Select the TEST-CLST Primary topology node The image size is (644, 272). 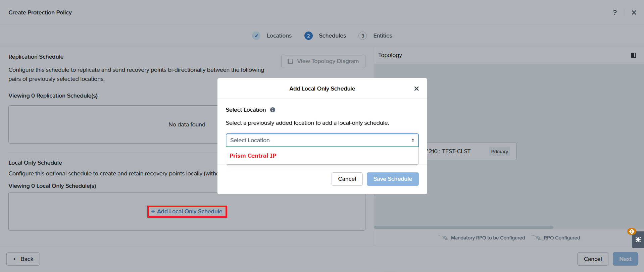coord(472,151)
